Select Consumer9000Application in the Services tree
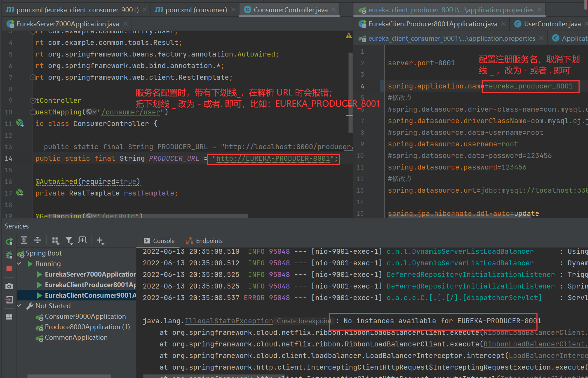Image resolution: width=588 pixels, height=378 pixels. click(85, 316)
